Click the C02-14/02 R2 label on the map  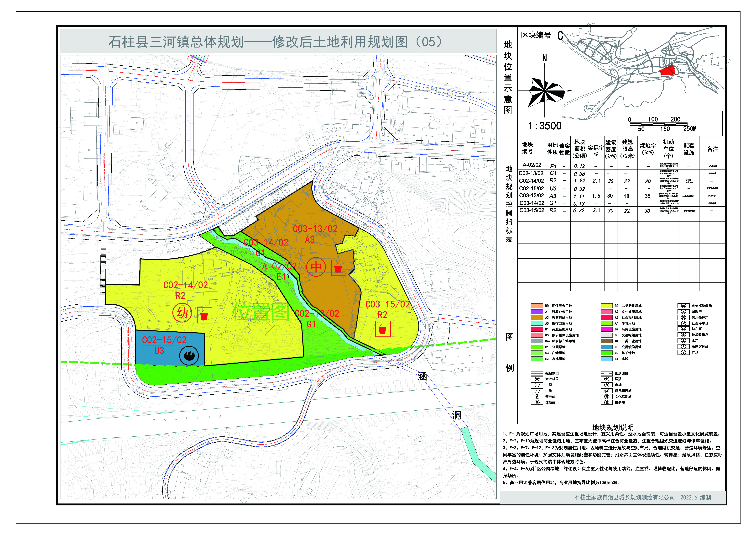(185, 290)
